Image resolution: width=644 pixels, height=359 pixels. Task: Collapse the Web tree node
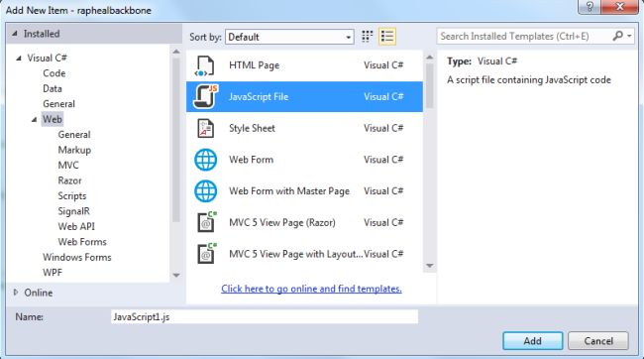tap(34, 120)
